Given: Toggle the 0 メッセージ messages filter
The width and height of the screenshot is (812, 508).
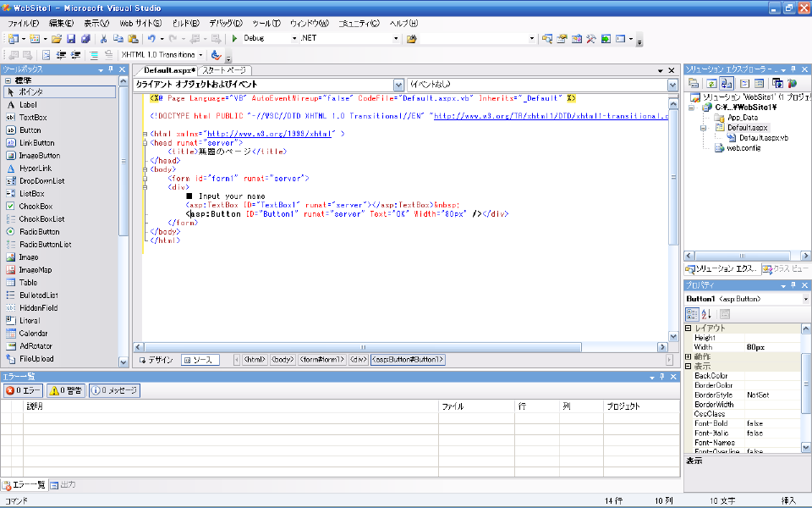Looking at the screenshot, I should tap(113, 390).
